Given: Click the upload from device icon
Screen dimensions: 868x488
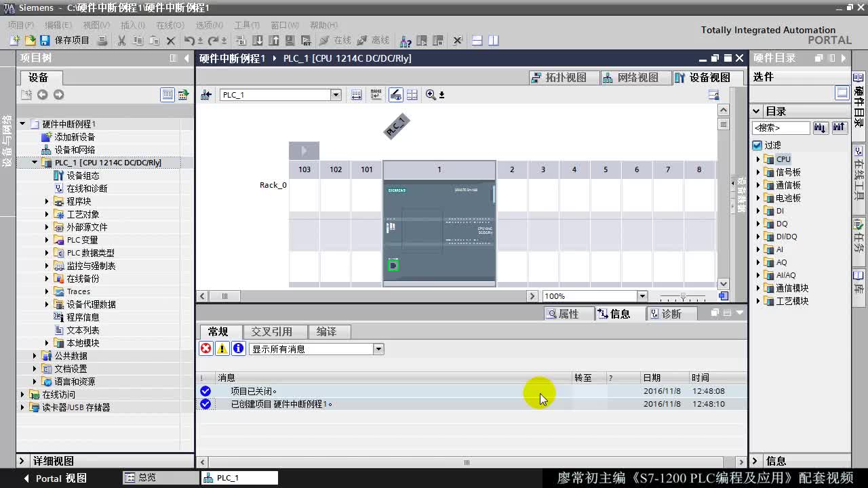Looking at the screenshot, I should (x=274, y=41).
